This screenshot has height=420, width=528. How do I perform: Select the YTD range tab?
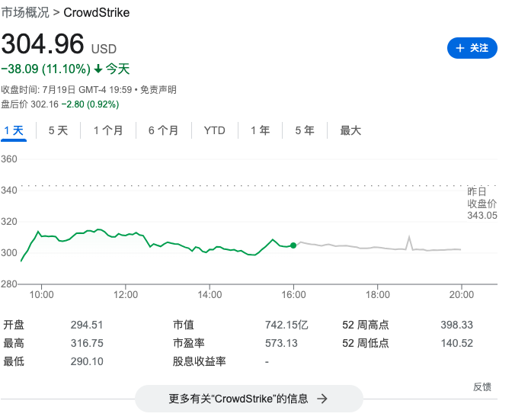pos(214,130)
